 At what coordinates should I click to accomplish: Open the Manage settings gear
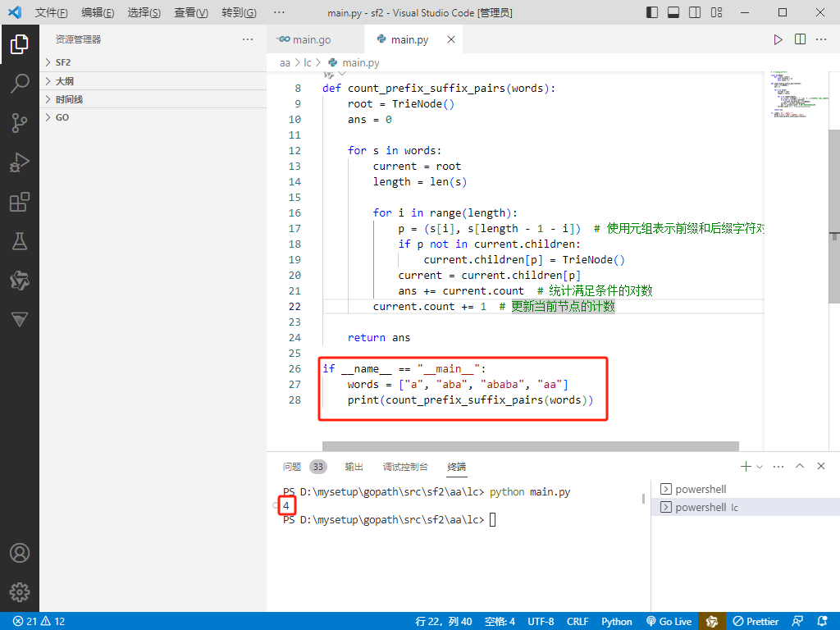click(20, 592)
